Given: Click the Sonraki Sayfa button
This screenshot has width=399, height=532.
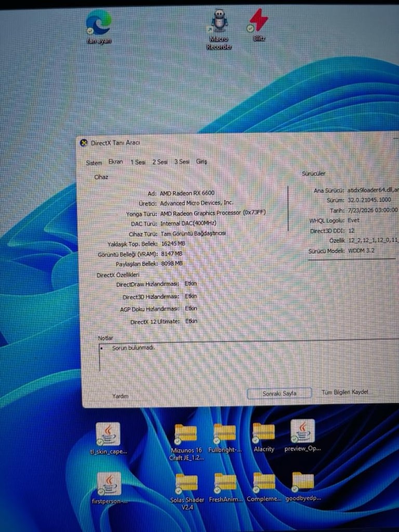Looking at the screenshot, I should pyautogui.click(x=279, y=393).
